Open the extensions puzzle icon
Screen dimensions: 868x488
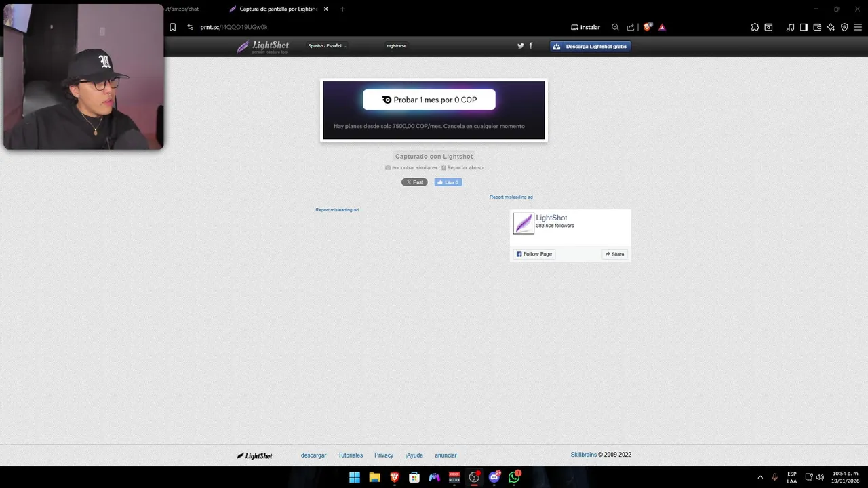pos(755,27)
